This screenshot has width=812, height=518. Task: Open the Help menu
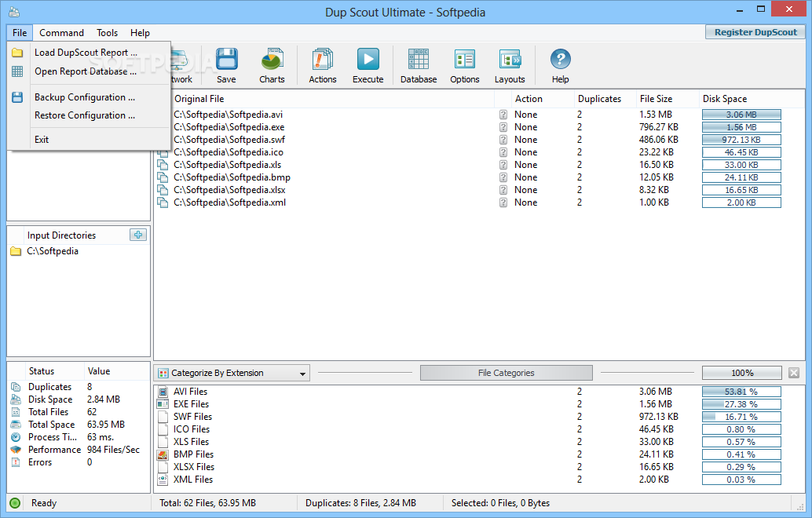click(x=140, y=33)
